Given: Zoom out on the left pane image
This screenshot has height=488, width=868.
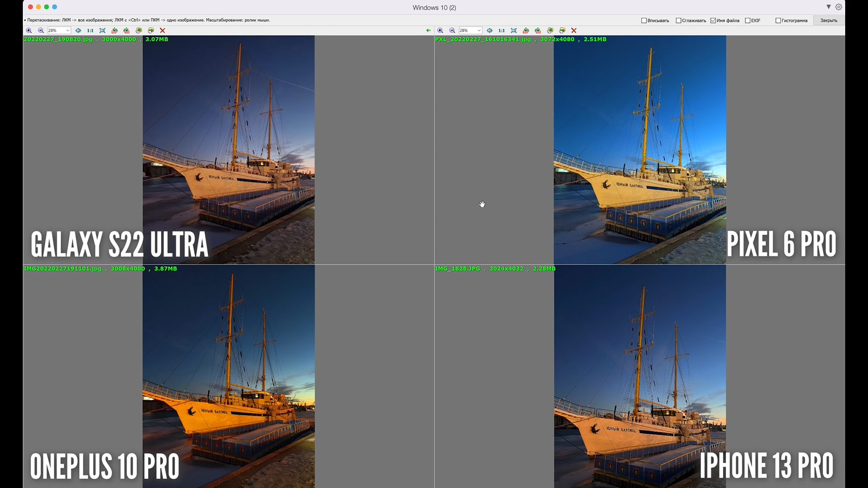Looking at the screenshot, I should click(x=41, y=30).
